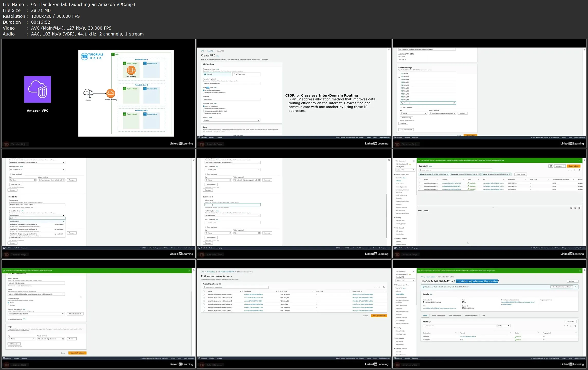Switch to the Subnet associations tab

[x=438, y=315]
